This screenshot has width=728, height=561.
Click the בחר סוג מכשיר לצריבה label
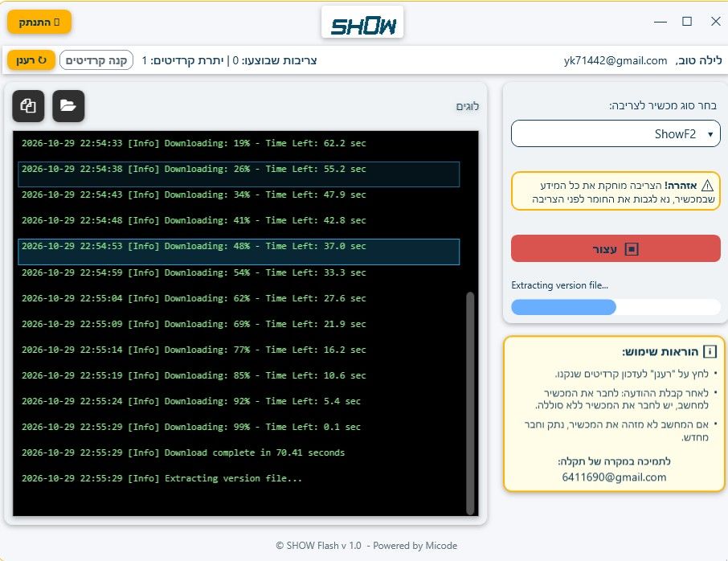tap(663, 106)
